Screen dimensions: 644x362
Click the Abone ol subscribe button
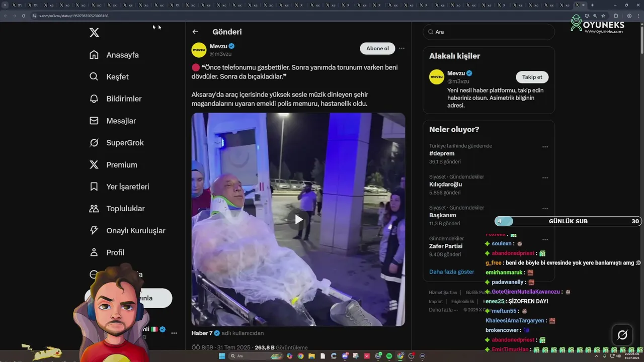tap(377, 48)
